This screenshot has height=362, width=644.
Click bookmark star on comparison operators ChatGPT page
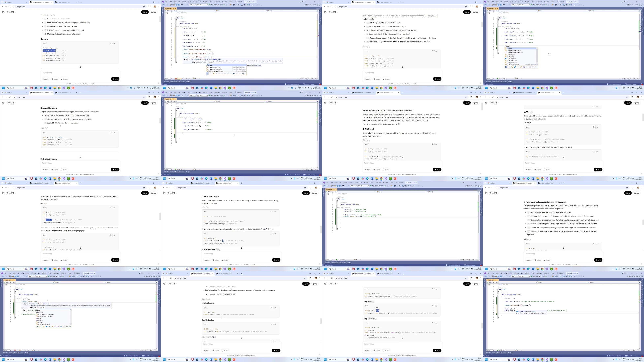click(x=466, y=7)
